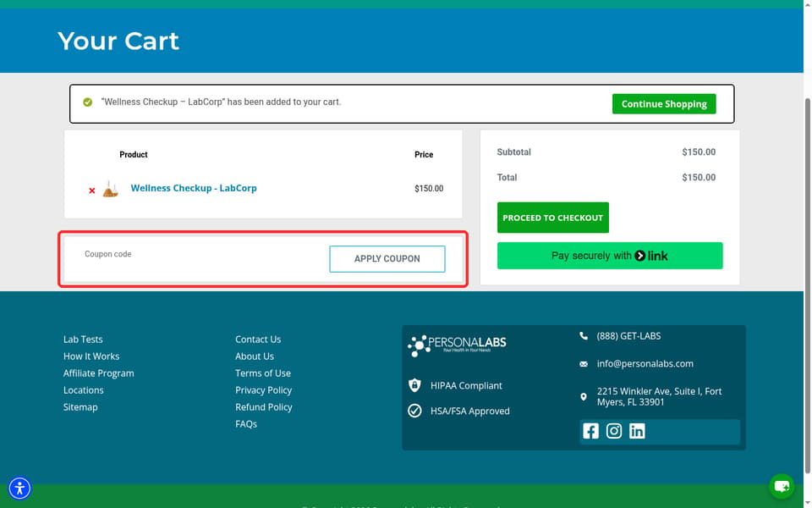
Task: Open LinkedIn social icon in footer
Action: tap(637, 431)
